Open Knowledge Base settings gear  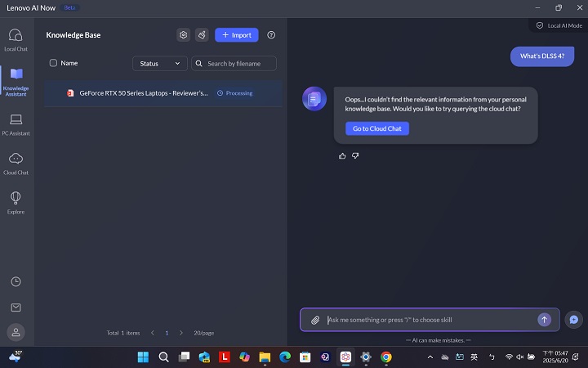[x=184, y=35]
